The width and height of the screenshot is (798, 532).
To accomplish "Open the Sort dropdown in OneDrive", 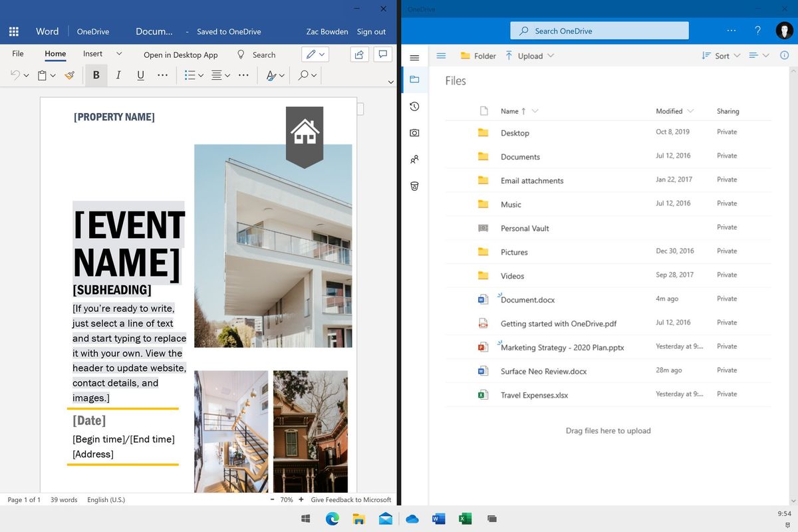I will pyautogui.click(x=721, y=56).
